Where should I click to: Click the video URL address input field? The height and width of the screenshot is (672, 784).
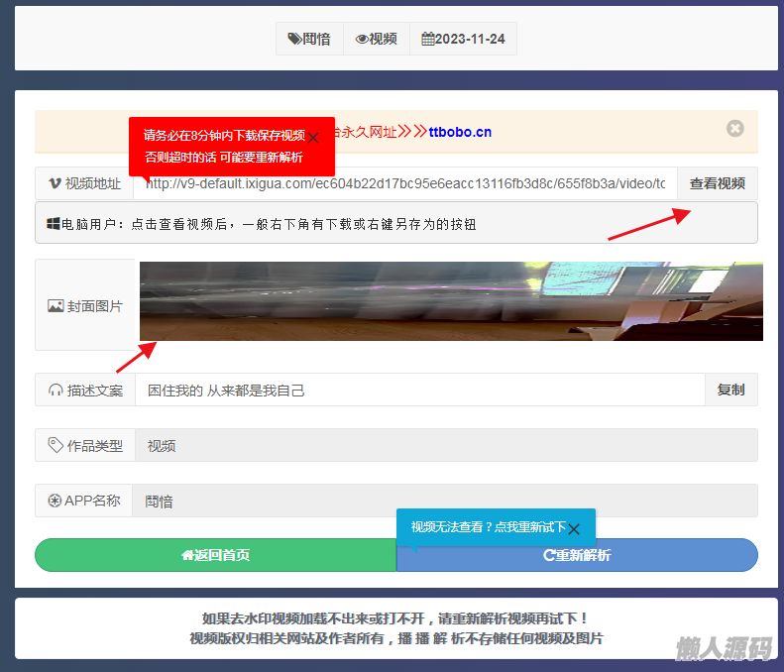pos(405,183)
